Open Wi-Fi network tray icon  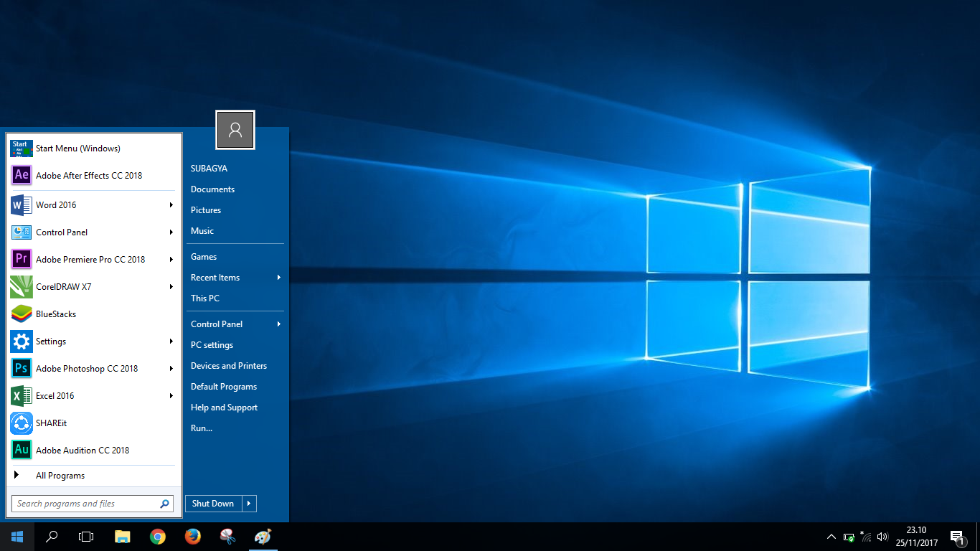(x=866, y=537)
